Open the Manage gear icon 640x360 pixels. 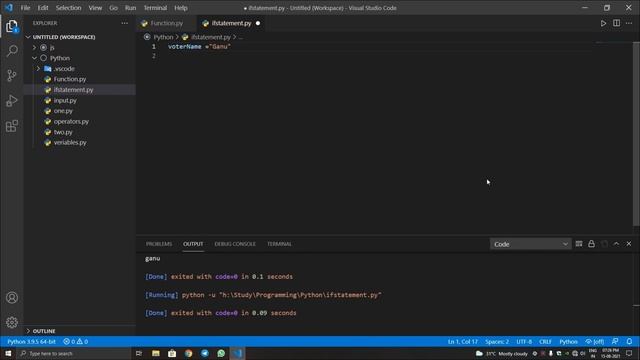pos(12,322)
